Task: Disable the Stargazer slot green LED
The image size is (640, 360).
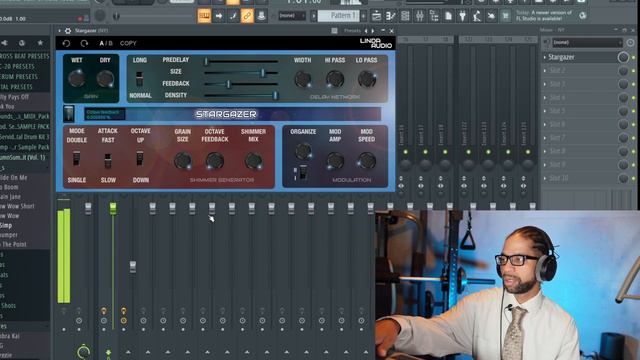Action: coord(633,58)
